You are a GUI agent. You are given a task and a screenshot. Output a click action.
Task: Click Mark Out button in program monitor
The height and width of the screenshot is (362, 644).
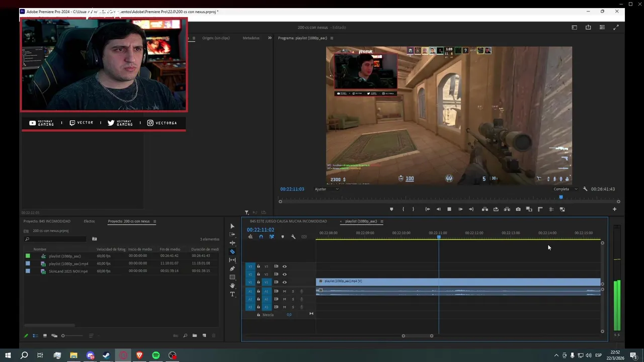point(414,209)
